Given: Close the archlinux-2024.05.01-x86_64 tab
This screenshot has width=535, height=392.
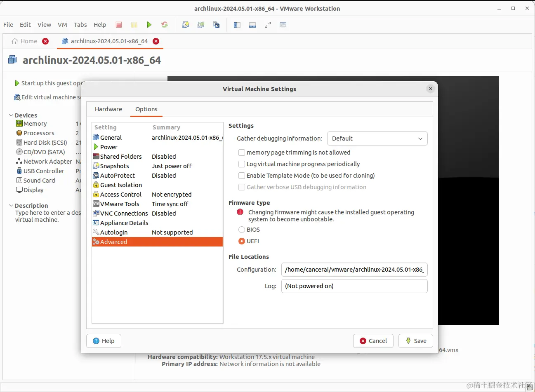Looking at the screenshot, I should [x=156, y=41].
